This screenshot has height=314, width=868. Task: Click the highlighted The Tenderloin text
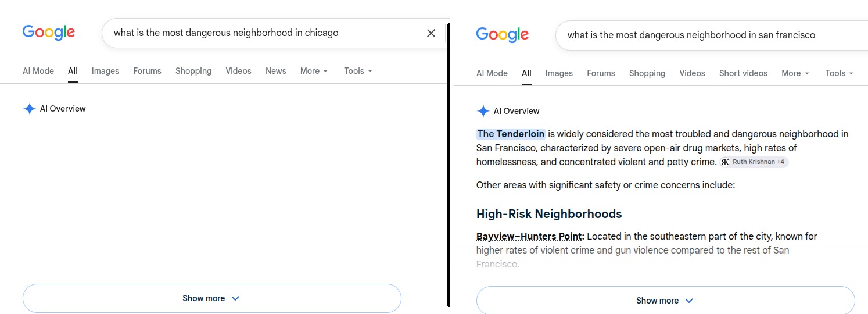click(511, 134)
